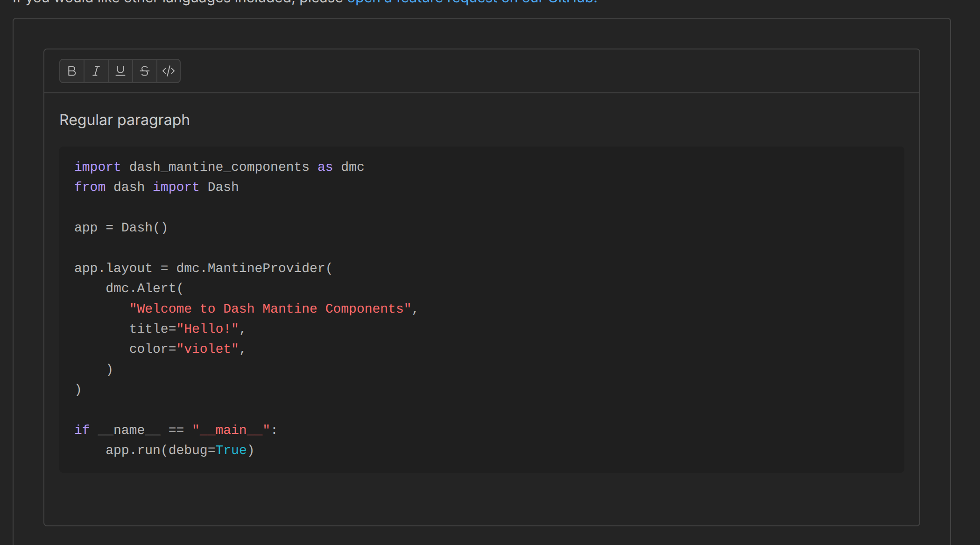Toggle underline formatting button
This screenshot has width=980, height=545.
[x=120, y=71]
